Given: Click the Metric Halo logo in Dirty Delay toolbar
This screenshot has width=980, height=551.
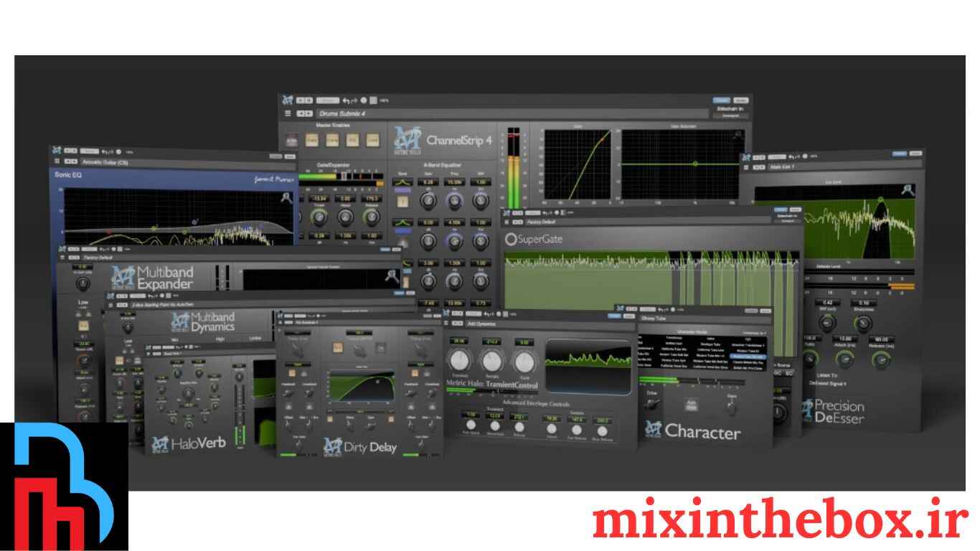Looking at the screenshot, I should click(x=281, y=316).
